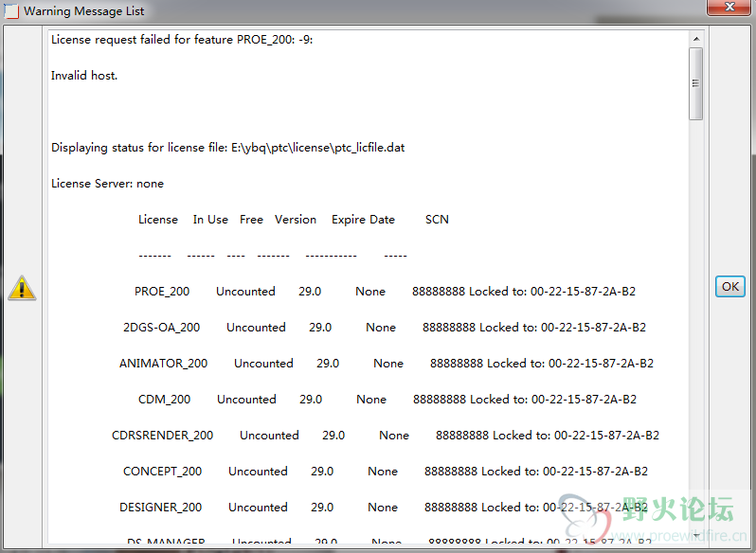Click 'Uncounted' in the CONCEPT_200 row
The width and height of the screenshot is (756, 553).
tap(258, 472)
